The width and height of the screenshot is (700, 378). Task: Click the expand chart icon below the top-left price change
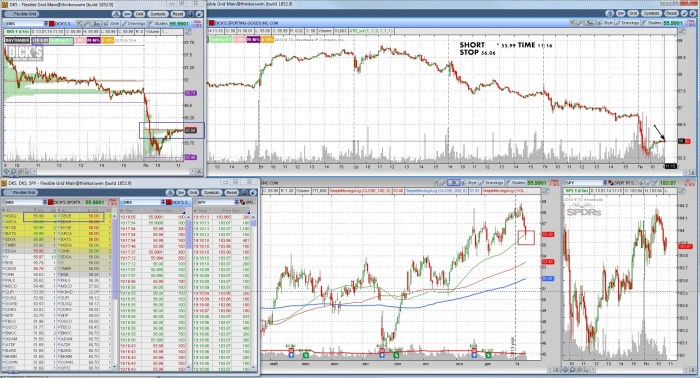pyautogui.click(x=188, y=33)
